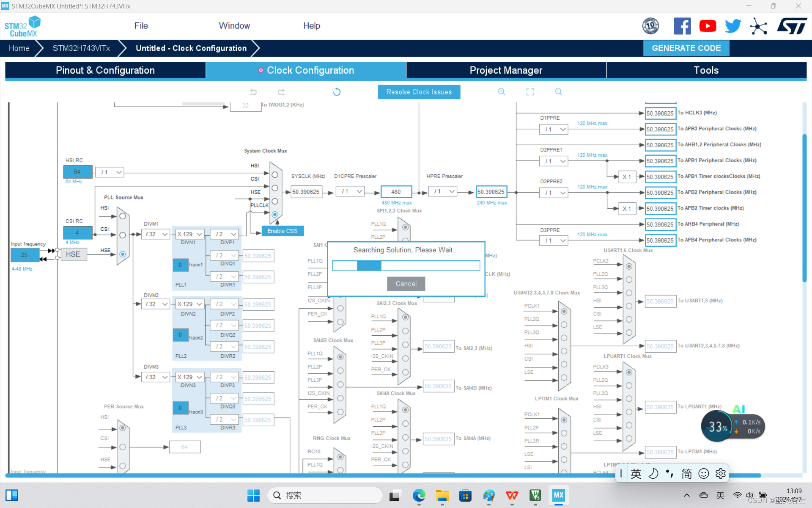The width and height of the screenshot is (812, 508).
Task: Click the GENERATE CODE button
Action: point(686,48)
